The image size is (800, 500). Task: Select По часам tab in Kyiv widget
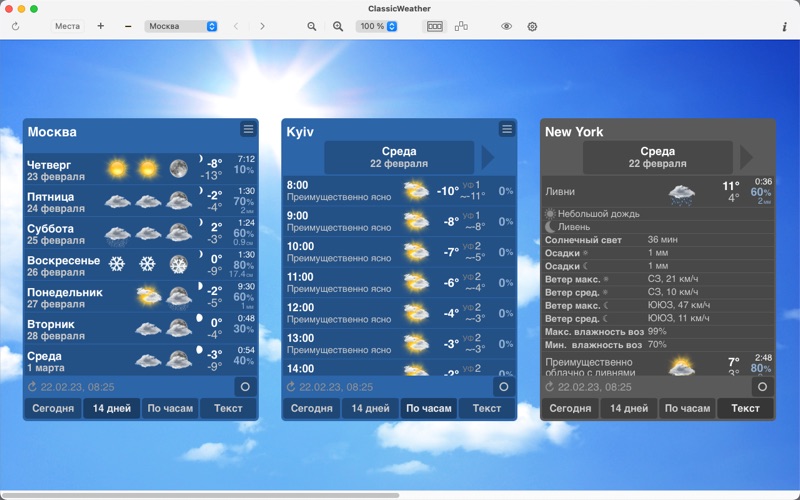(429, 408)
